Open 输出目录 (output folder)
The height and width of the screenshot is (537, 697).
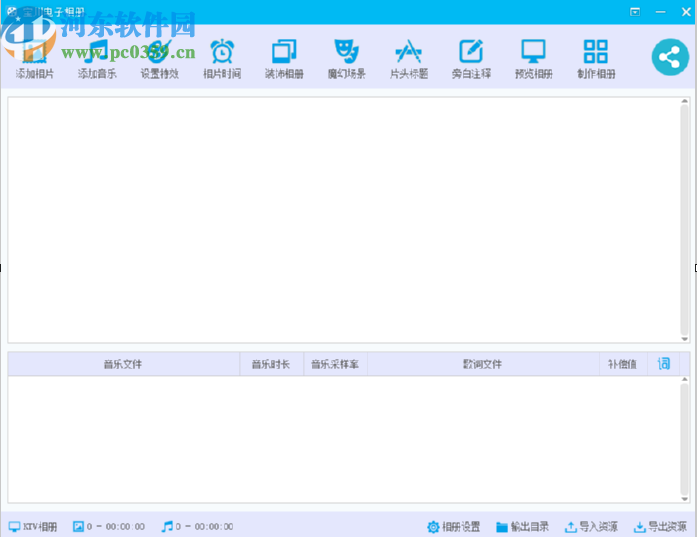(x=522, y=527)
